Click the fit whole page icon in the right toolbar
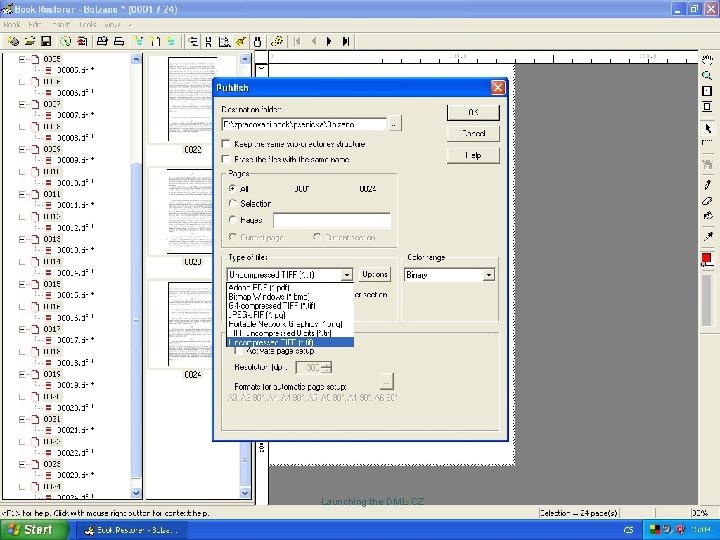720x540 pixels. [x=707, y=91]
